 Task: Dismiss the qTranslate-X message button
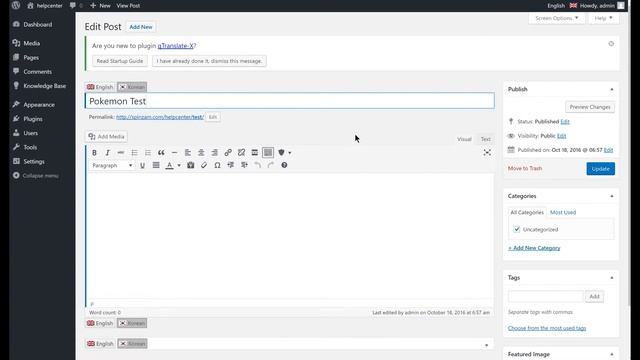(x=209, y=61)
